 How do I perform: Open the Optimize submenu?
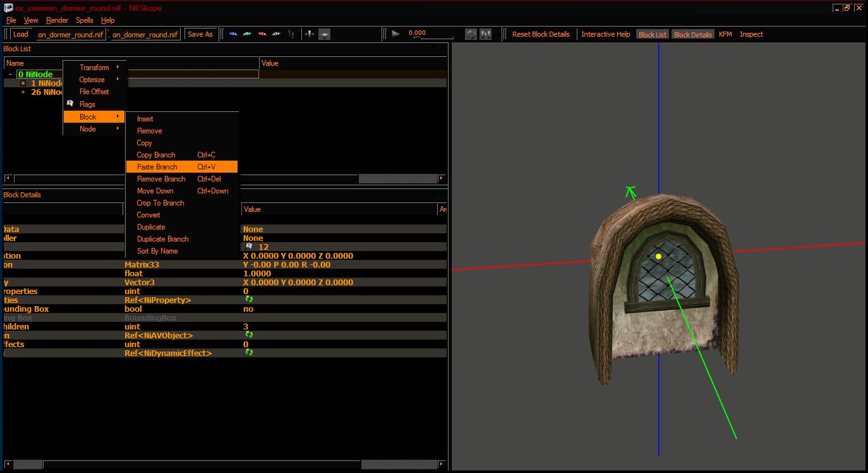click(95, 80)
